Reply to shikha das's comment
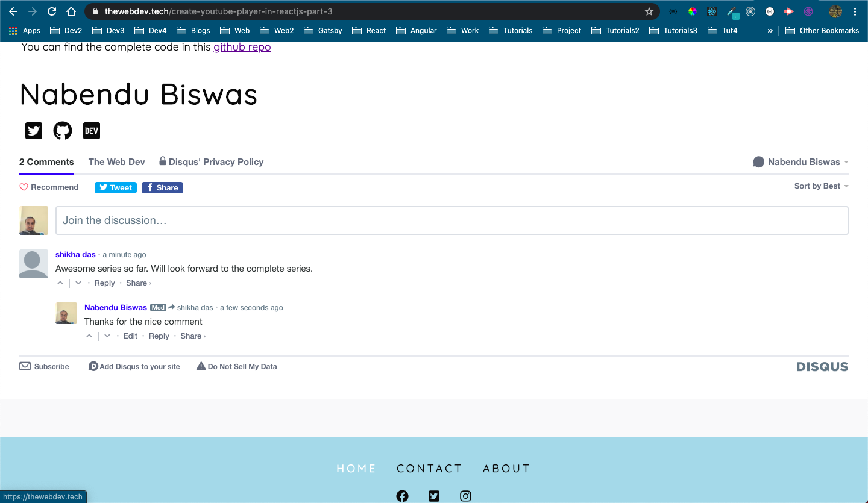Image resolution: width=868 pixels, height=503 pixels. click(104, 283)
